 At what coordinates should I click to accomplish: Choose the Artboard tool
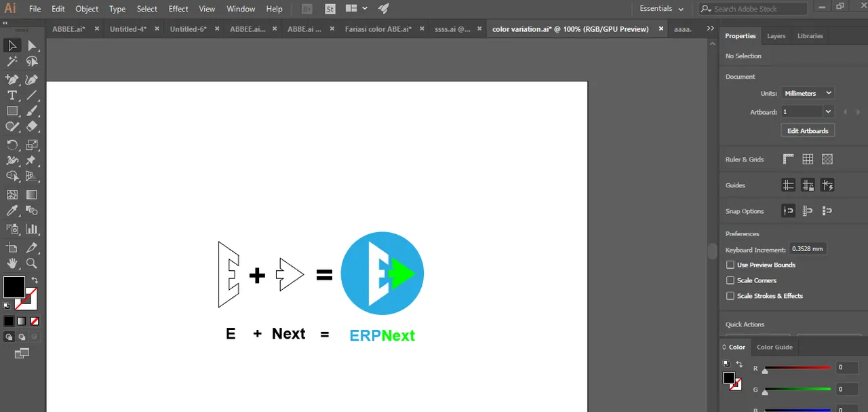point(12,248)
